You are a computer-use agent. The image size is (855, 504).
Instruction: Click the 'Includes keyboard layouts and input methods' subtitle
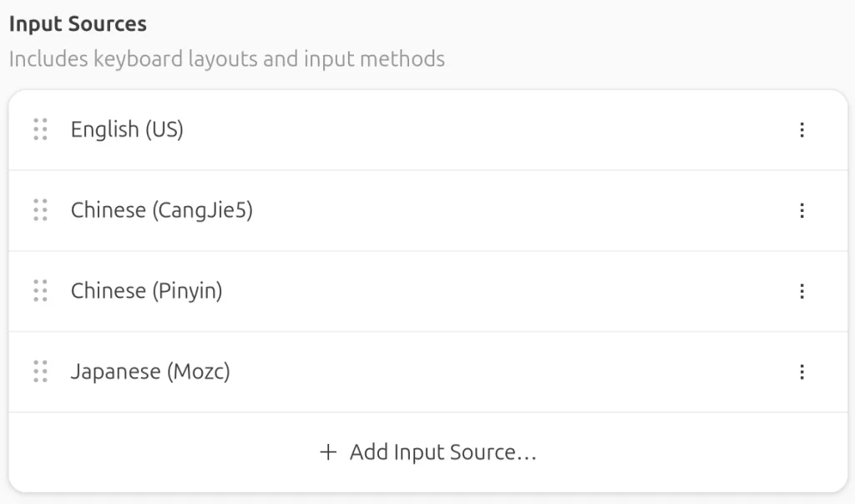click(226, 59)
